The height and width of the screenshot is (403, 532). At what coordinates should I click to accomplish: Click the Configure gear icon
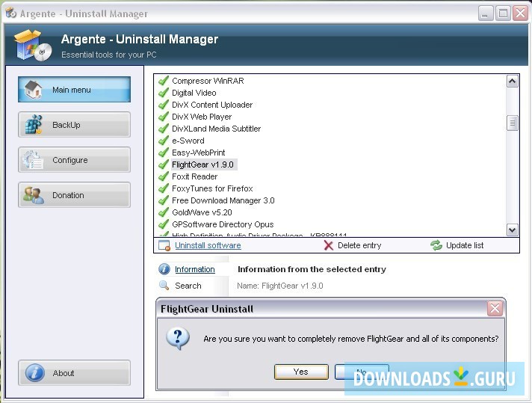pyautogui.click(x=33, y=159)
